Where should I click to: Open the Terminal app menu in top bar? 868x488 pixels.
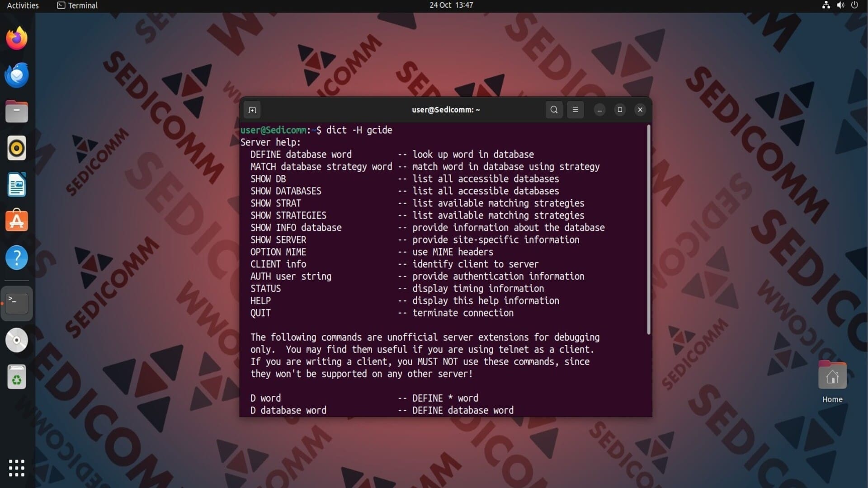77,5
